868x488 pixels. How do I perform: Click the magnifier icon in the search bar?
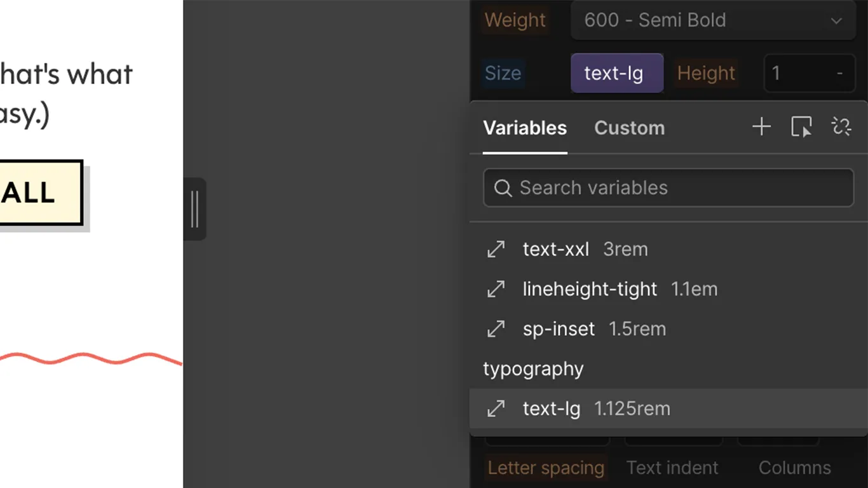coord(503,187)
